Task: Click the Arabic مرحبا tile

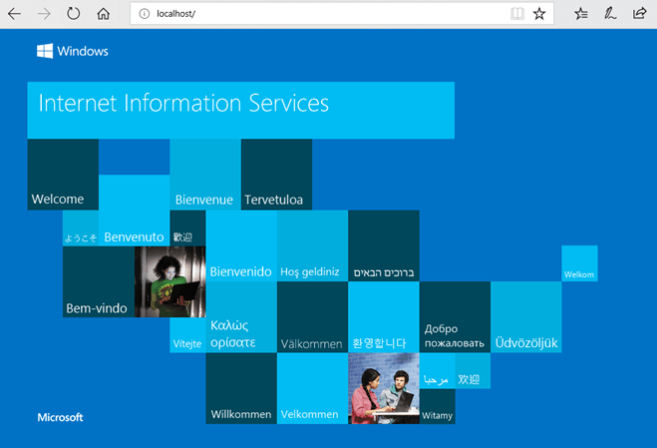Action: click(x=437, y=370)
